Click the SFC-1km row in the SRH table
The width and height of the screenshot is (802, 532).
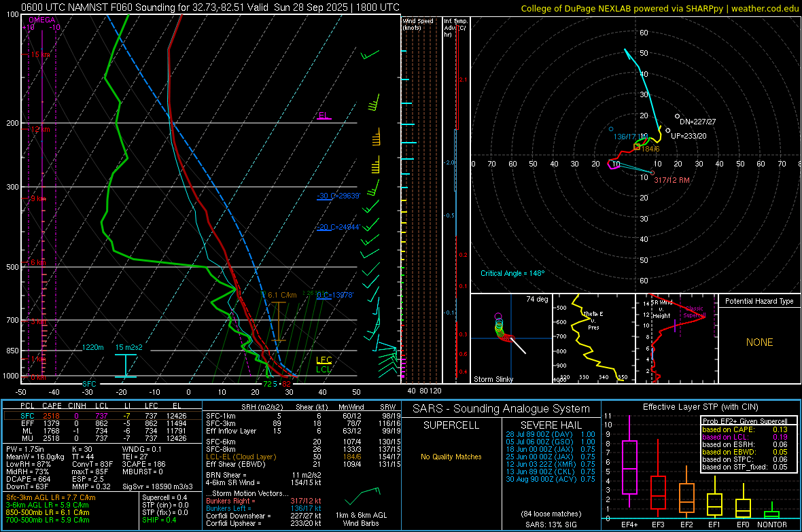pyautogui.click(x=303, y=416)
